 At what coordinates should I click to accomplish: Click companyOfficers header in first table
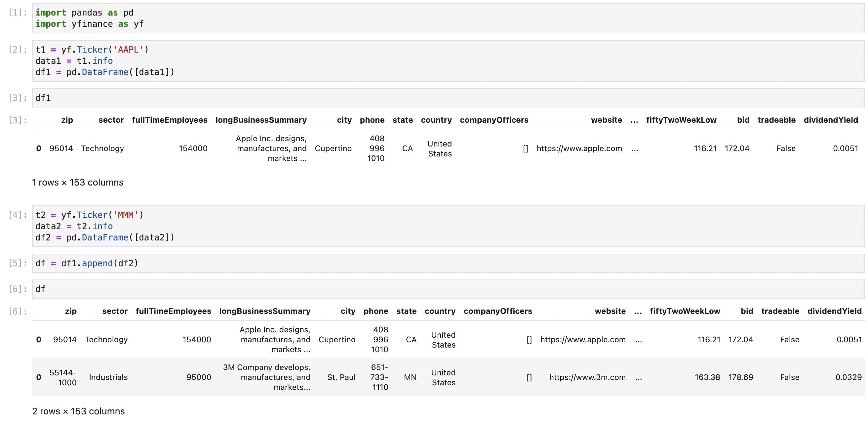click(x=494, y=120)
